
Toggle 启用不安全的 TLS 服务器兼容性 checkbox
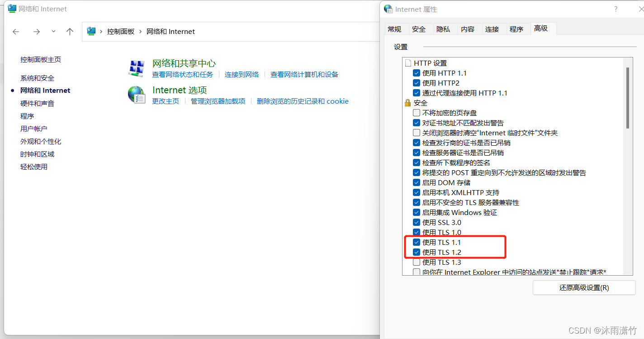[417, 202]
